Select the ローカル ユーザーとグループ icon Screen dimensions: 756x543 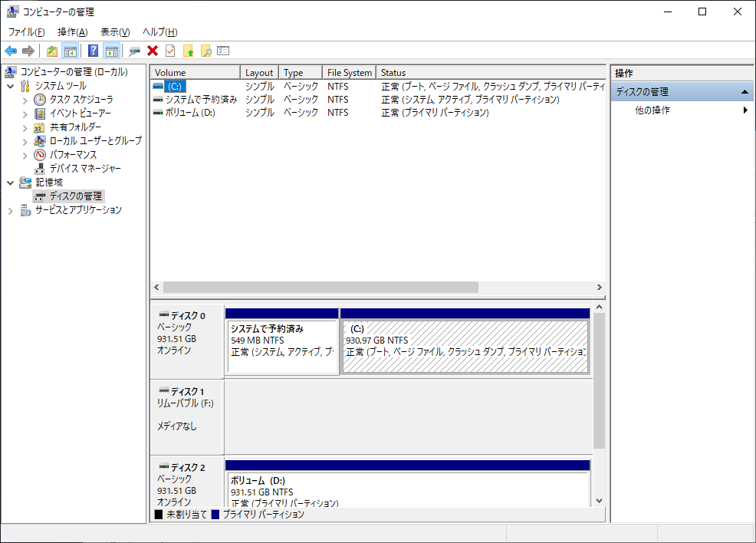pyautogui.click(x=40, y=141)
